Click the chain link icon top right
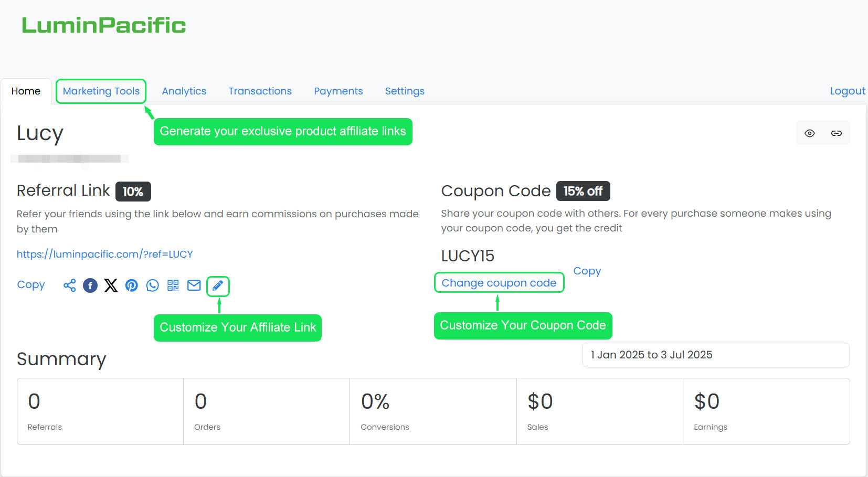868x477 pixels. coord(837,133)
